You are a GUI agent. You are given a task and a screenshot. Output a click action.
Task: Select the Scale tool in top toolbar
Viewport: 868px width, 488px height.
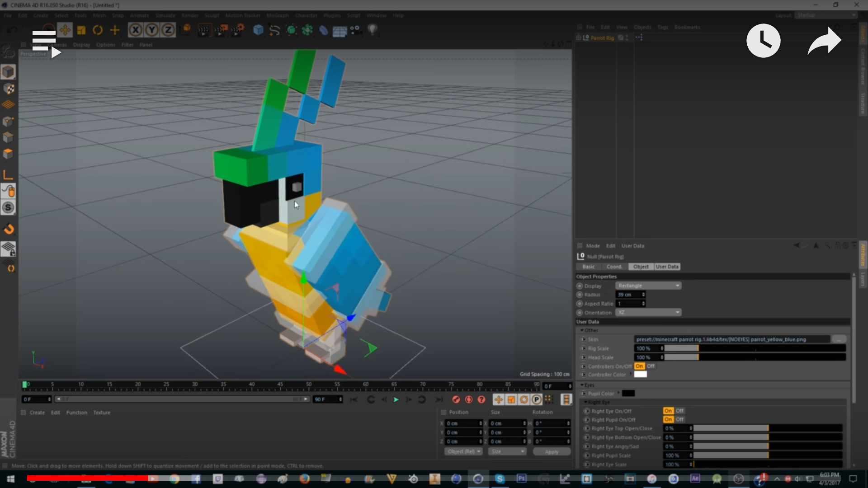tap(81, 30)
